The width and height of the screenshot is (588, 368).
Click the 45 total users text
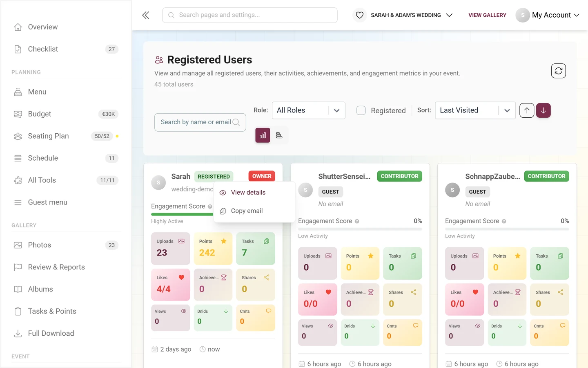174,84
